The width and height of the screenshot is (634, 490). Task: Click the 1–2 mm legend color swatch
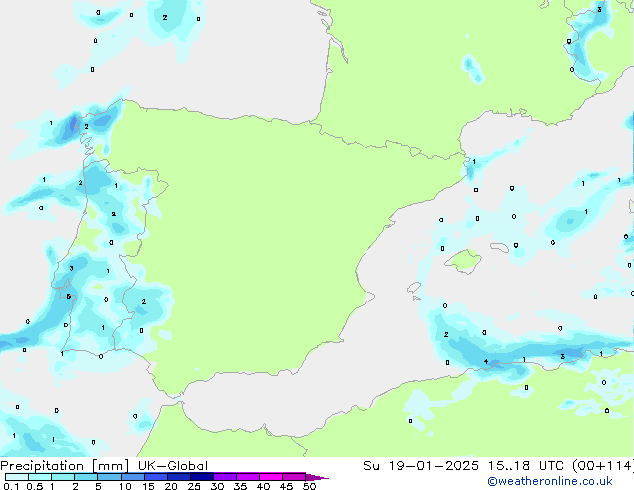(x=63, y=477)
